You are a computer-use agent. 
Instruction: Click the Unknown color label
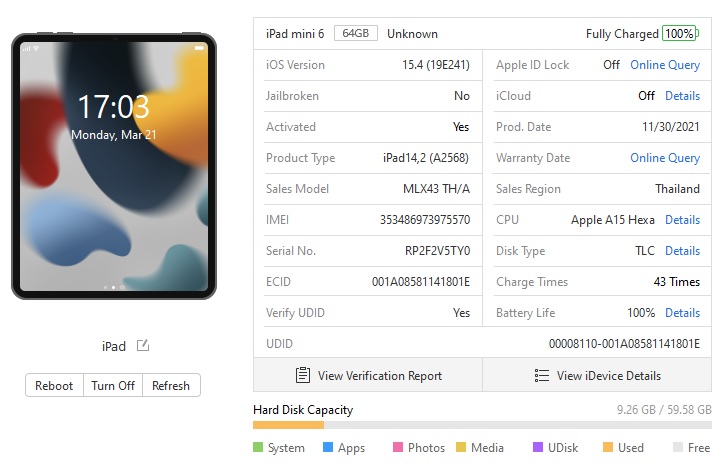pyautogui.click(x=412, y=34)
